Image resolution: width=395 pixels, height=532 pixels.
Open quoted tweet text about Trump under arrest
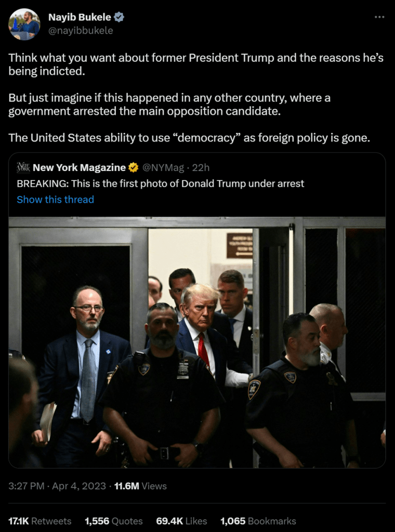(x=161, y=184)
